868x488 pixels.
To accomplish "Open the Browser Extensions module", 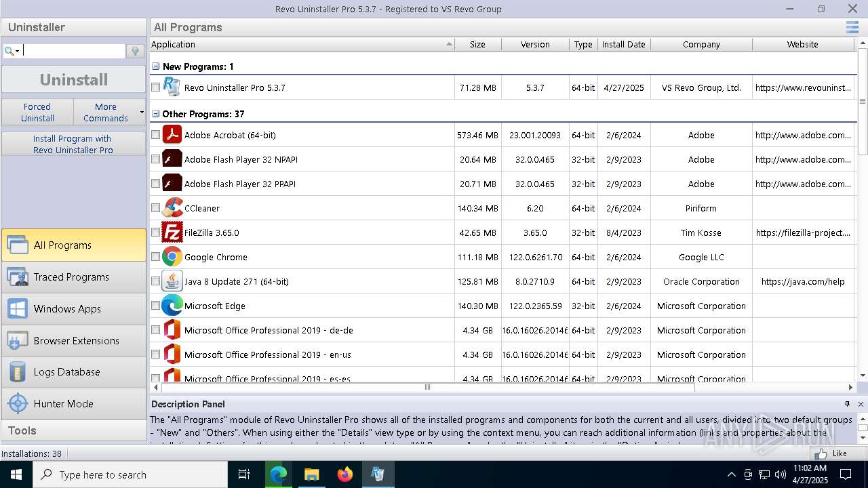I will coord(73,340).
